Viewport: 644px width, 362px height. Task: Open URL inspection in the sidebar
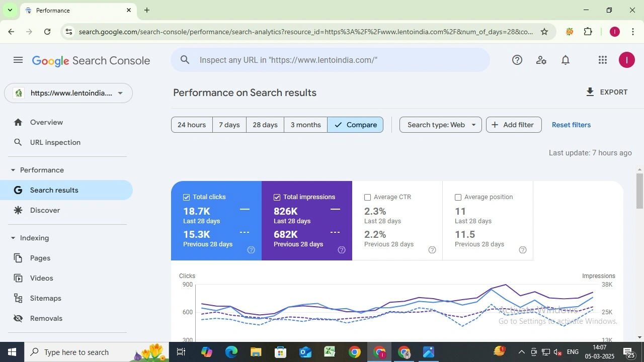click(66, 142)
